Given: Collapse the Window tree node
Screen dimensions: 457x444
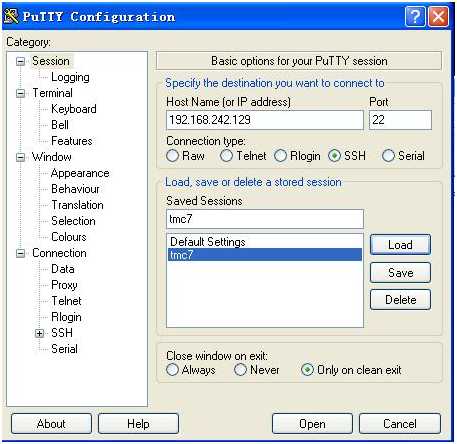Looking at the screenshot, I should 21,157.
